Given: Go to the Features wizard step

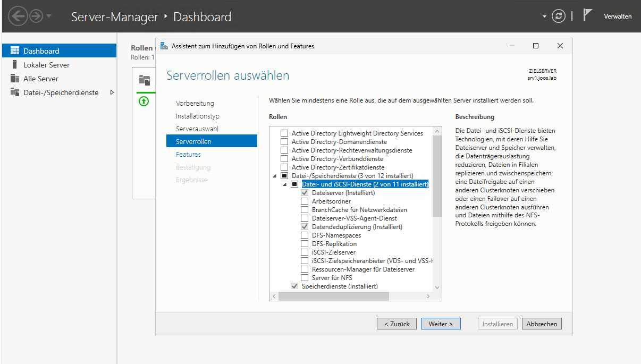Looking at the screenshot, I should tap(188, 155).
